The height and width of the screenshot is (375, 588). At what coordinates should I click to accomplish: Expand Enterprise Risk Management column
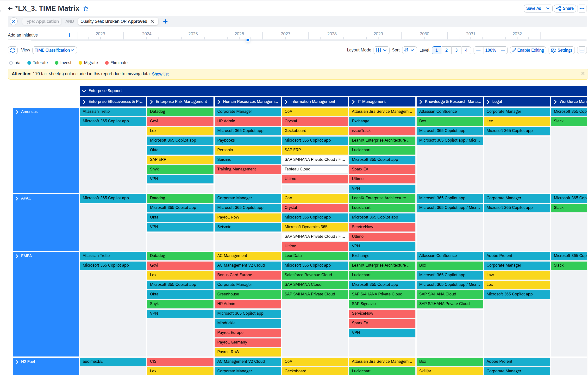click(x=151, y=102)
